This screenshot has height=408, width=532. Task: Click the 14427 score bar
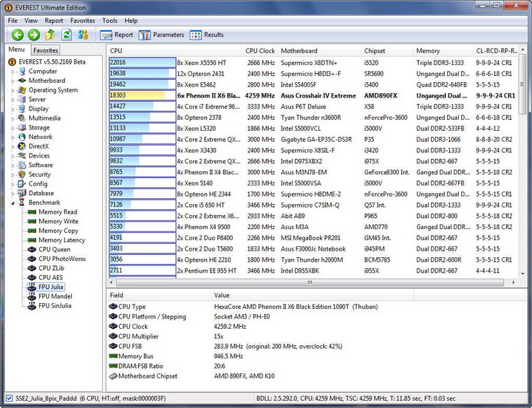pos(142,106)
